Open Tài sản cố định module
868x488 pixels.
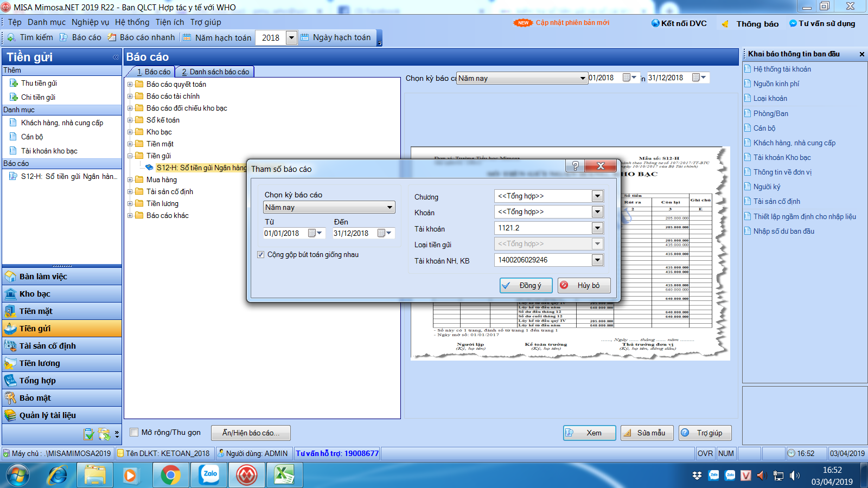(62, 346)
